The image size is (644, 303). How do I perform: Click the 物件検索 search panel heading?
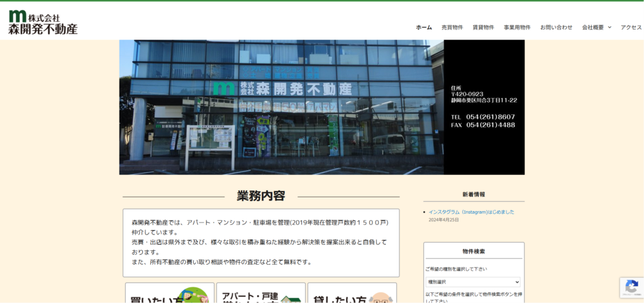tap(474, 251)
